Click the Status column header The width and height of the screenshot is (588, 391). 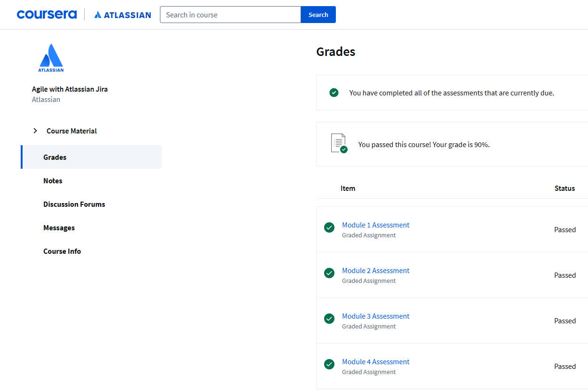[x=564, y=188]
